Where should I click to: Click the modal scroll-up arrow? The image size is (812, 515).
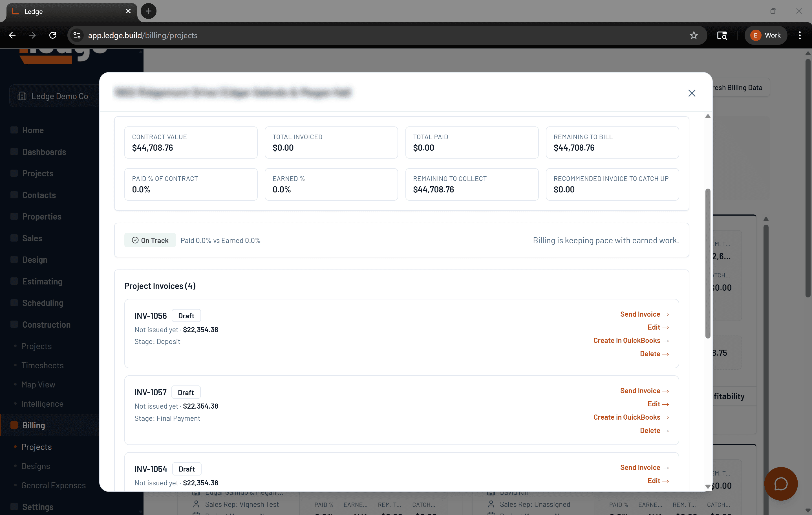tap(708, 117)
